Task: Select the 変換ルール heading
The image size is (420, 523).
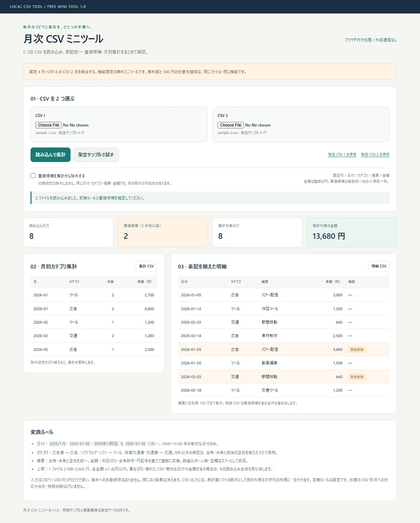Action: [42, 432]
